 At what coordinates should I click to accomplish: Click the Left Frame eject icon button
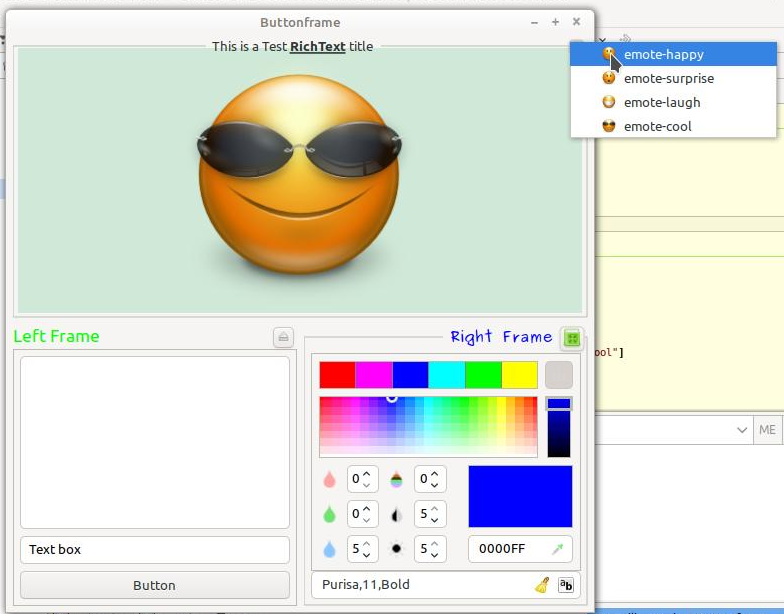click(283, 338)
